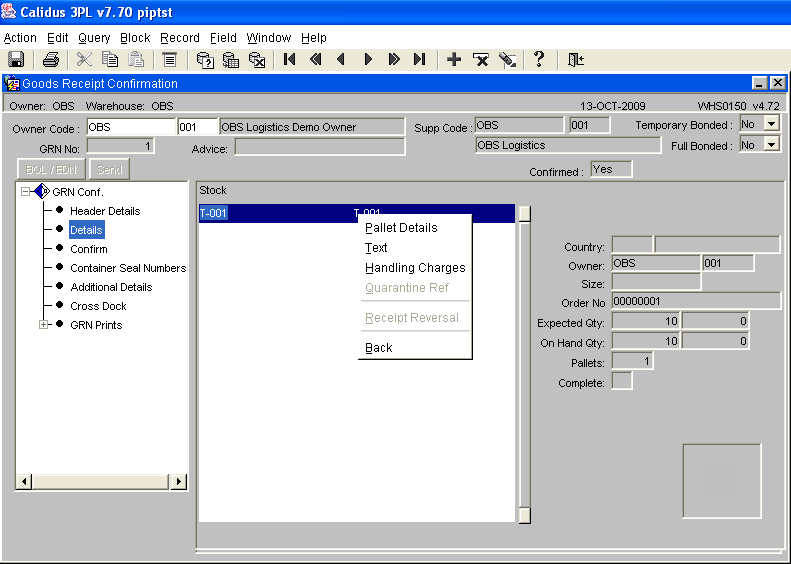Click the Country code field
This screenshot has width=791, height=564.
coord(632,245)
